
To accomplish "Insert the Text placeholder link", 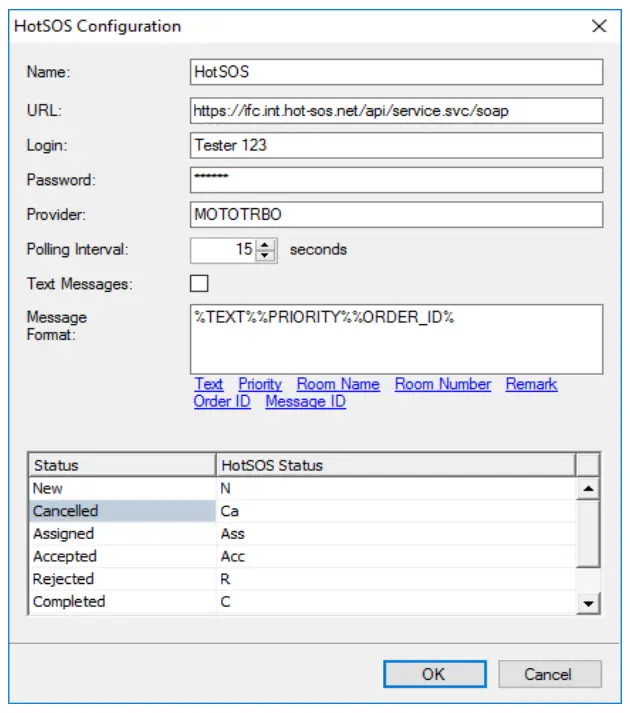I will (209, 384).
